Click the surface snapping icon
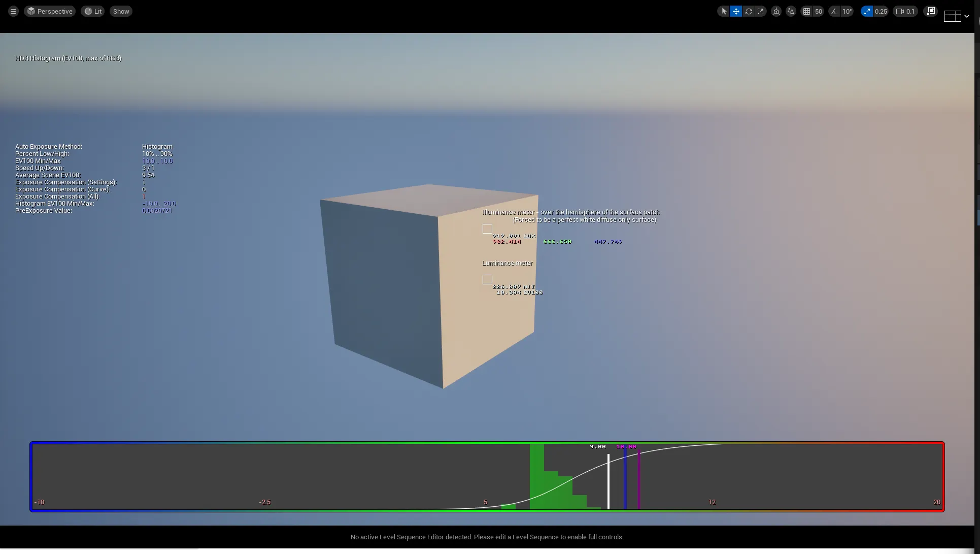The width and height of the screenshot is (980, 554). 791,11
